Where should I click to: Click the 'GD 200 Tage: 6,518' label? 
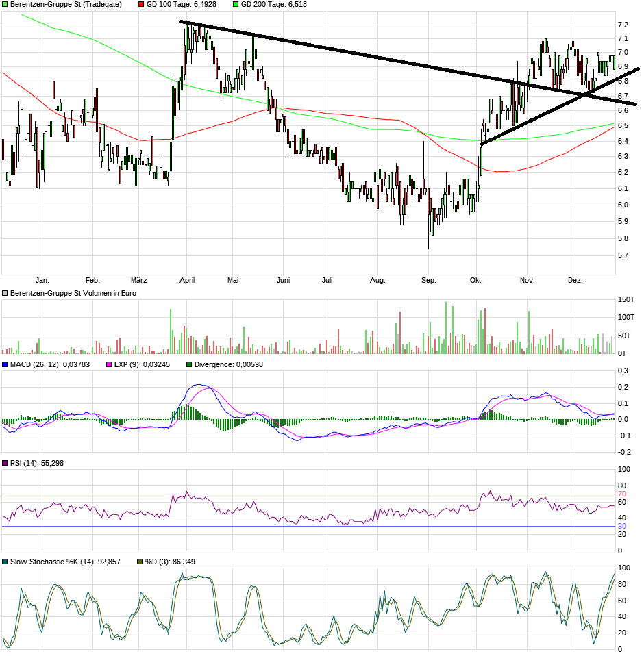point(274,4)
